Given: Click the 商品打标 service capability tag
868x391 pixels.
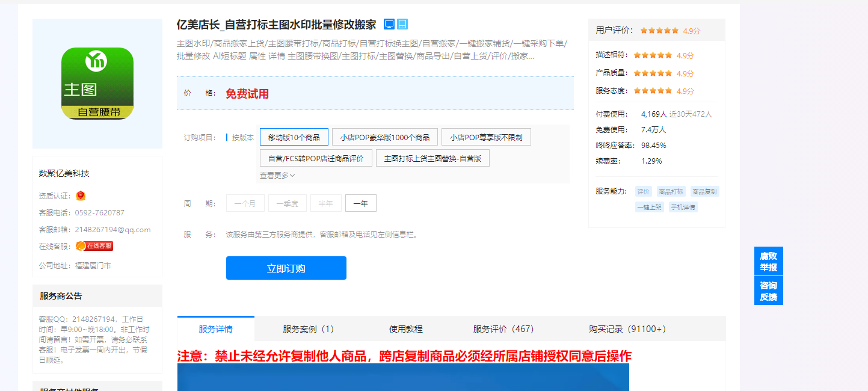Looking at the screenshot, I should pyautogui.click(x=671, y=192).
